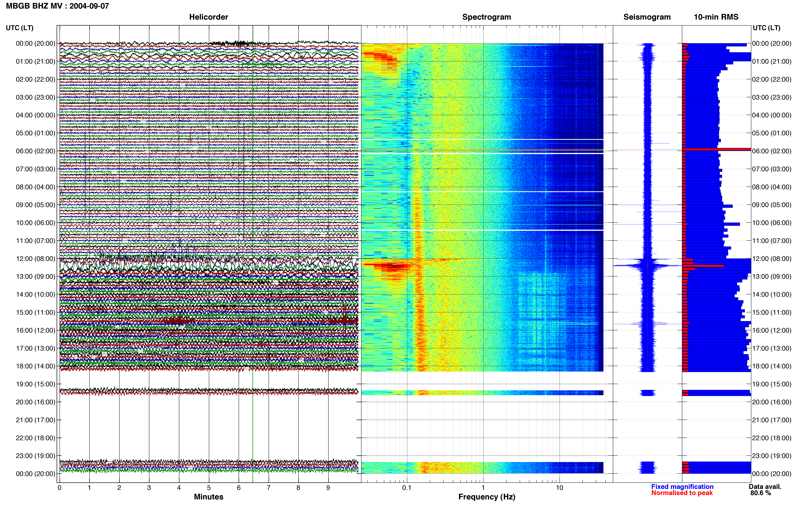Click the '9' minutes axis tick label
The height and width of the screenshot is (508, 812).
[328, 487]
